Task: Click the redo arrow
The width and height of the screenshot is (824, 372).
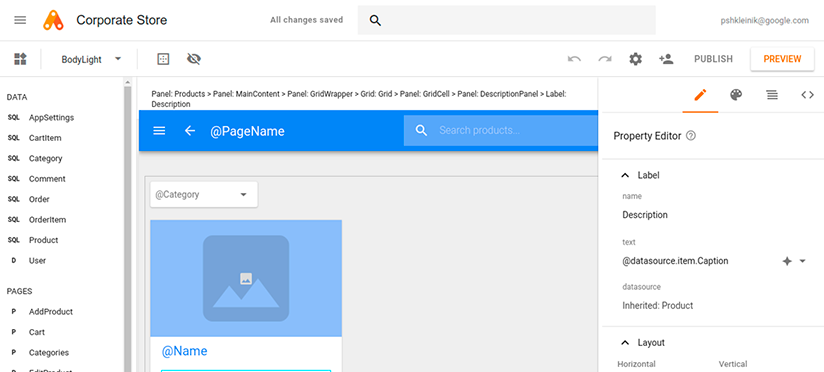Action: tap(605, 59)
